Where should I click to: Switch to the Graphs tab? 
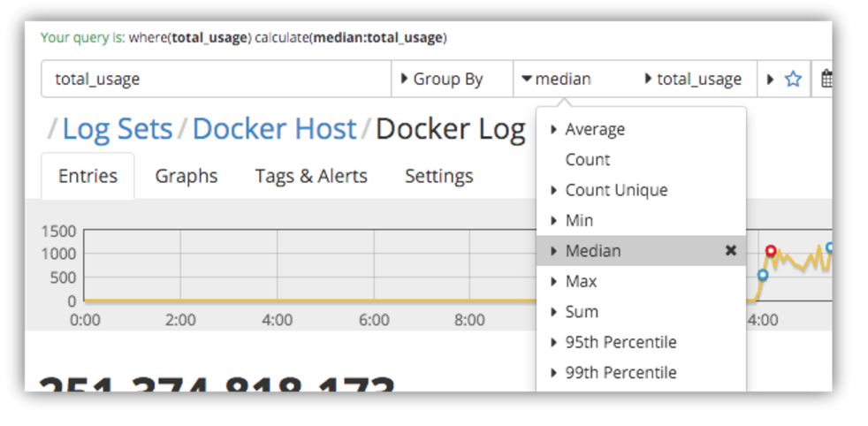tap(187, 176)
